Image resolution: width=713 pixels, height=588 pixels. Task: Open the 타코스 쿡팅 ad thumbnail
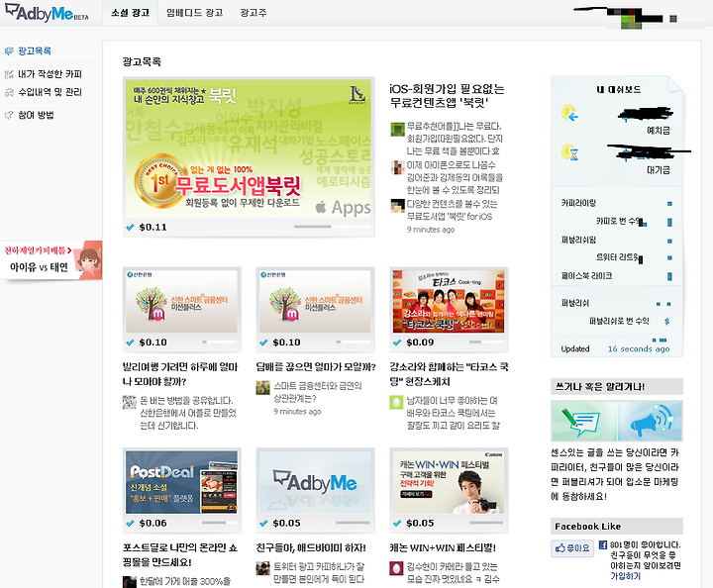(449, 301)
